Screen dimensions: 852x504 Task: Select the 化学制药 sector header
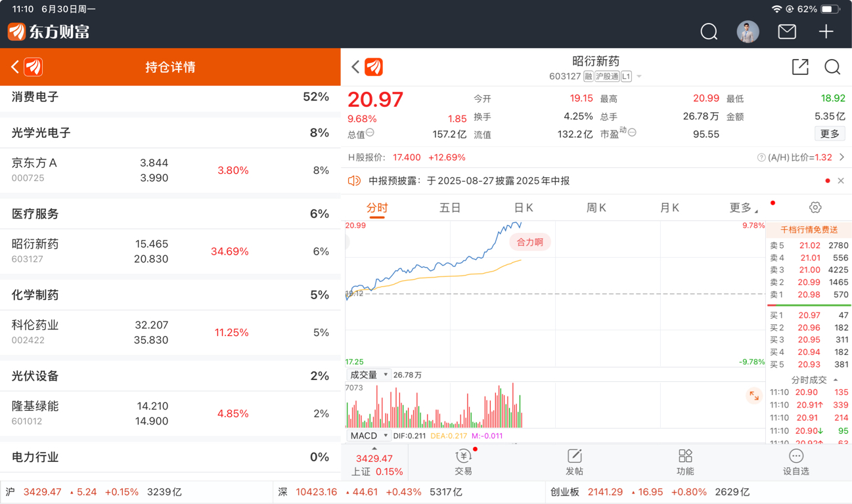[x=170, y=295]
